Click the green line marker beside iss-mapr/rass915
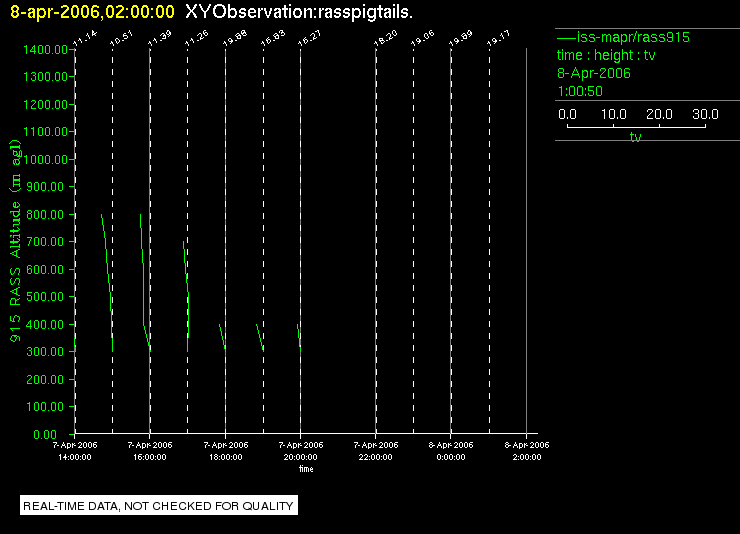Screen dimensions: 740x534 click(566, 37)
